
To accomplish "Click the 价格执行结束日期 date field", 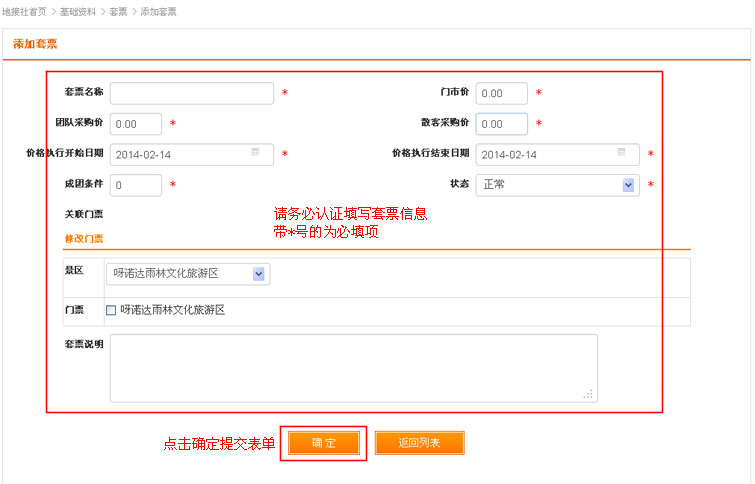I will tap(545, 154).
